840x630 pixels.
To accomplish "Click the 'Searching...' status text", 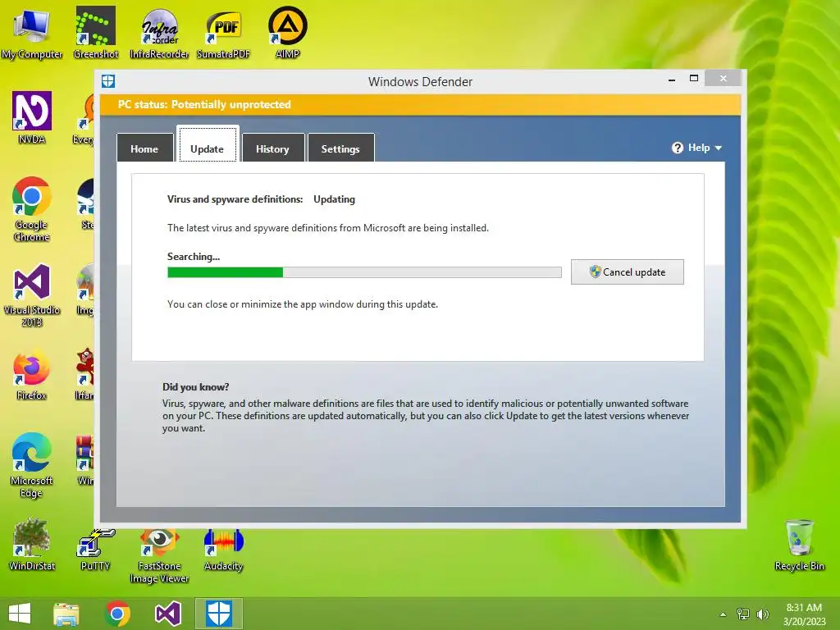I will coord(194,257).
